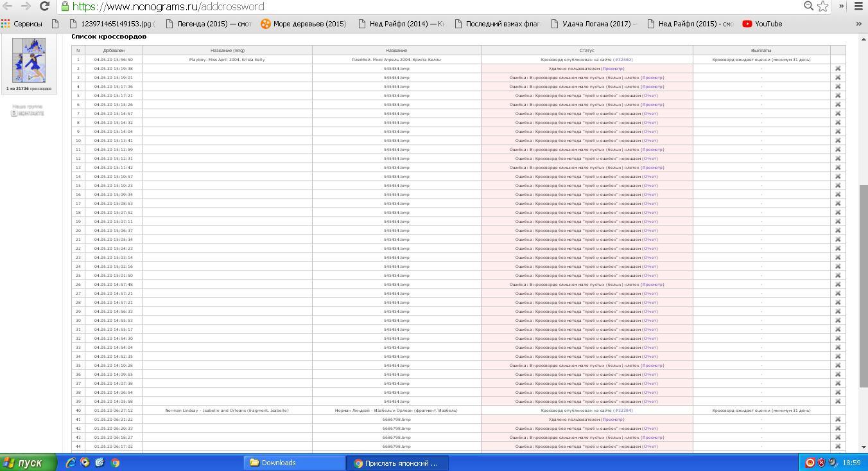
Task: Bookmark this page with star icon
Action: point(822,6)
